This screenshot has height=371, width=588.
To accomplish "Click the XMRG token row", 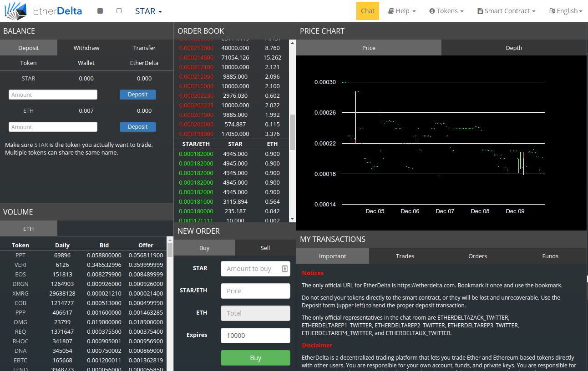I will click(x=83, y=294).
